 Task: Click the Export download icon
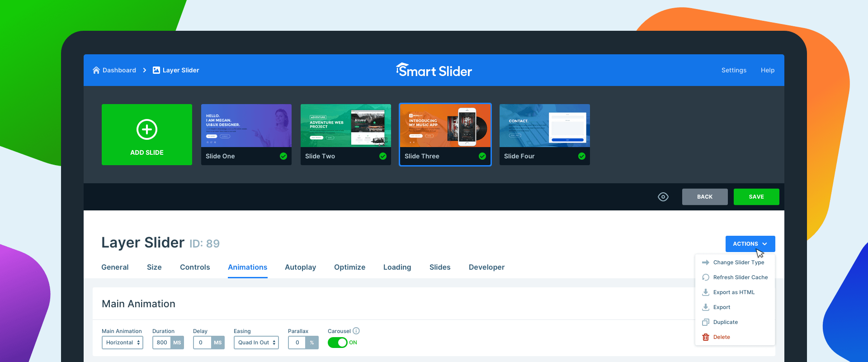pos(706,307)
